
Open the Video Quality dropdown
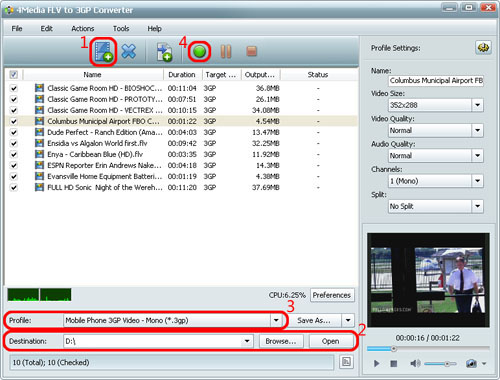coord(477,130)
